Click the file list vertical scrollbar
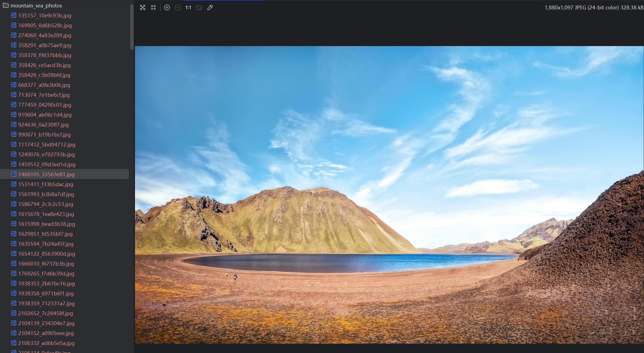 tap(132, 27)
